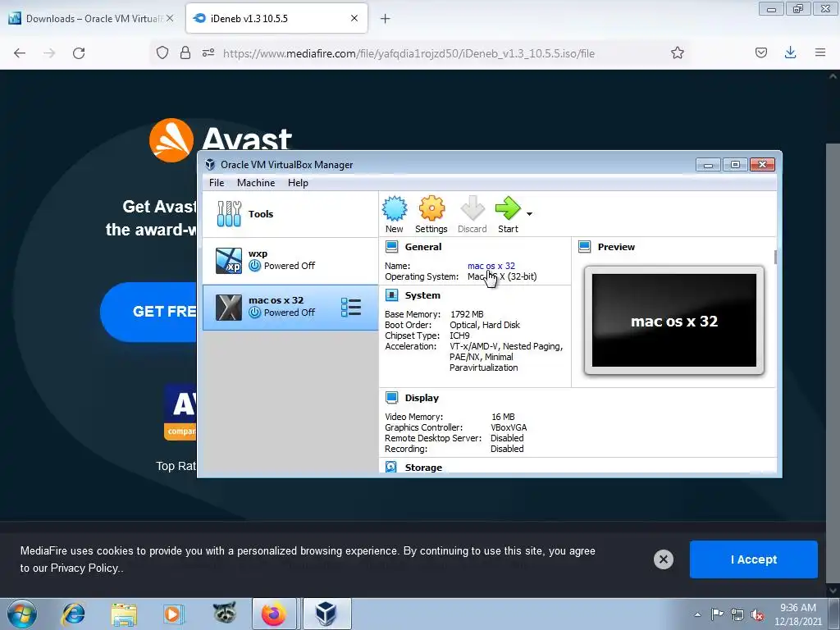Image resolution: width=840 pixels, height=630 pixels.
Task: Go back in Firefox
Action: click(20, 53)
